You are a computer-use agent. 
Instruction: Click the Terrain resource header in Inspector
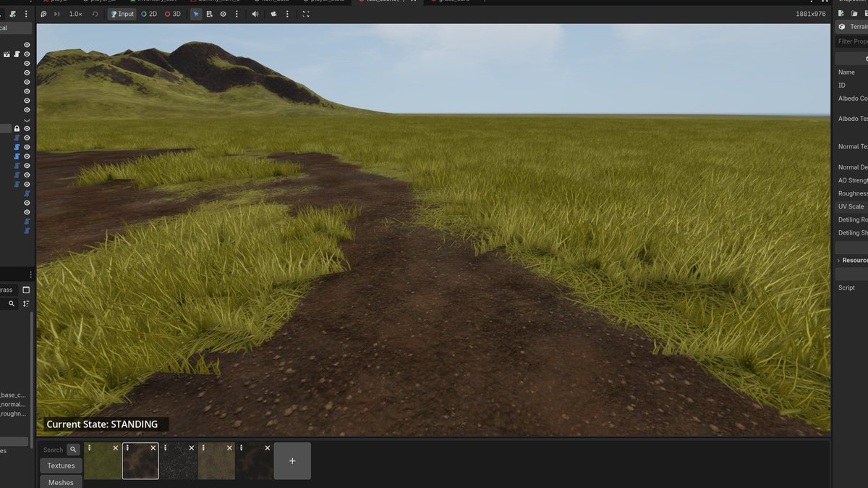pyautogui.click(x=852, y=27)
